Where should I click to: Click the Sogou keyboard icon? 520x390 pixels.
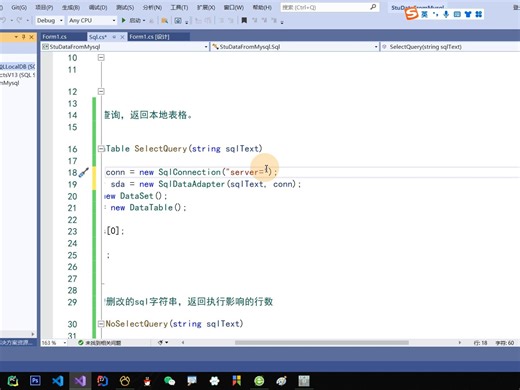click(x=457, y=14)
